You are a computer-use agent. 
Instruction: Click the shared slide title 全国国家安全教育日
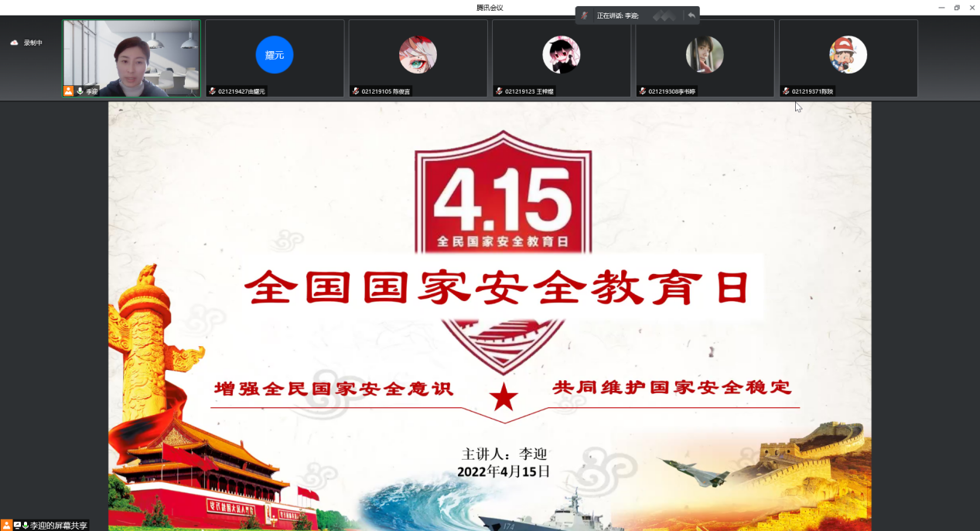pyautogui.click(x=497, y=288)
